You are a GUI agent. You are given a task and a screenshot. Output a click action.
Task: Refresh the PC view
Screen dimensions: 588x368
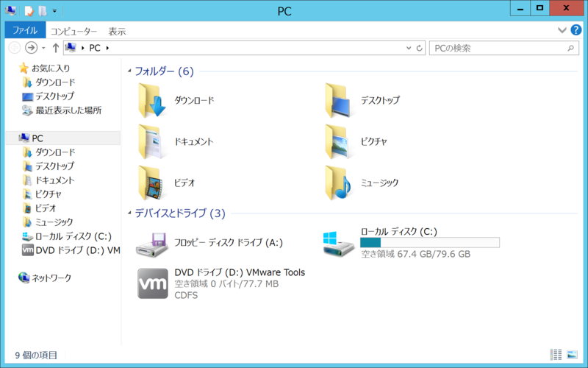tap(420, 48)
